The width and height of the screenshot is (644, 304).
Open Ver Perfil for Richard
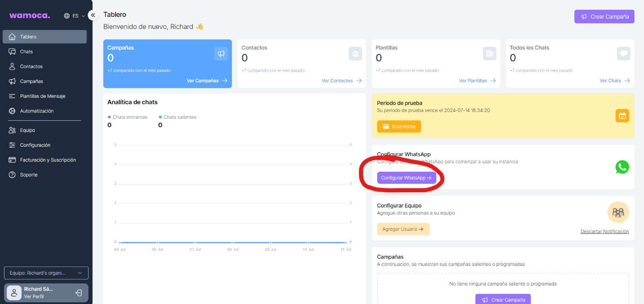34,296
